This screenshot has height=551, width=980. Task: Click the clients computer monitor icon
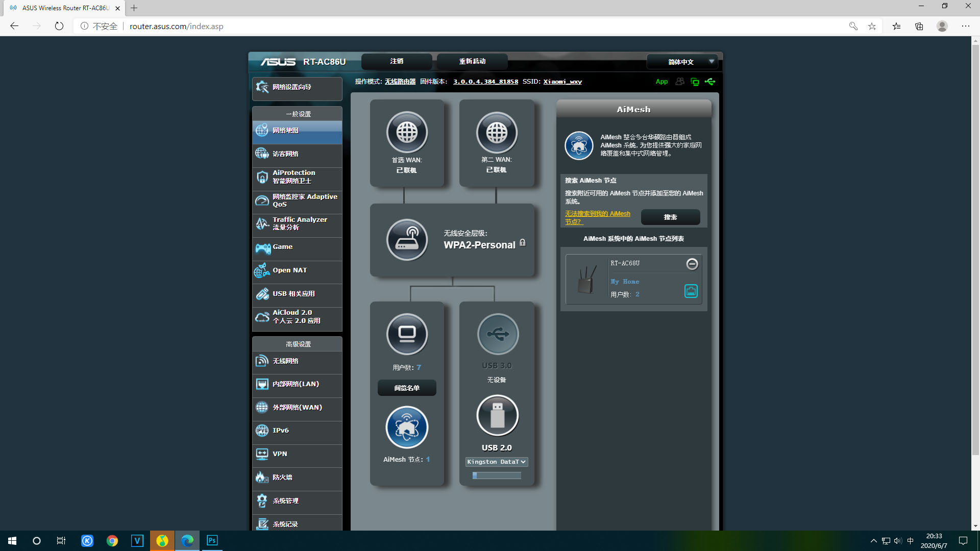[x=407, y=334]
